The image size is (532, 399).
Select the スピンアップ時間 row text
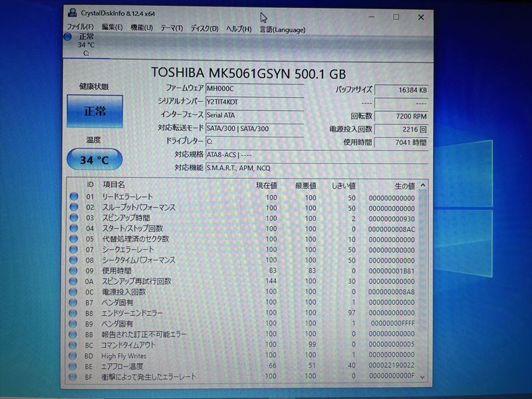tap(126, 217)
